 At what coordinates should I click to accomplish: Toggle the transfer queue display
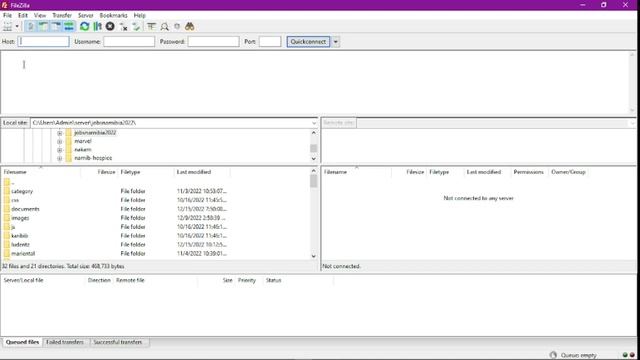tap(69, 27)
